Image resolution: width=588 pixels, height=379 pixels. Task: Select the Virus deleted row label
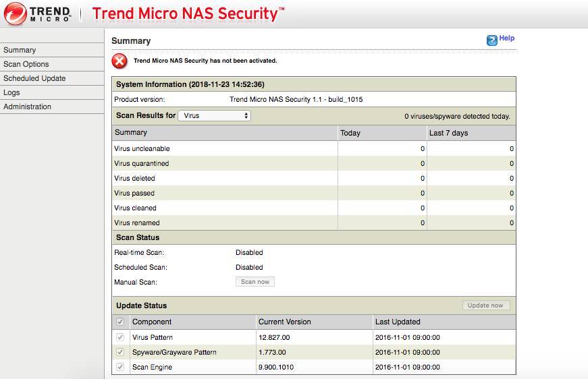(134, 178)
